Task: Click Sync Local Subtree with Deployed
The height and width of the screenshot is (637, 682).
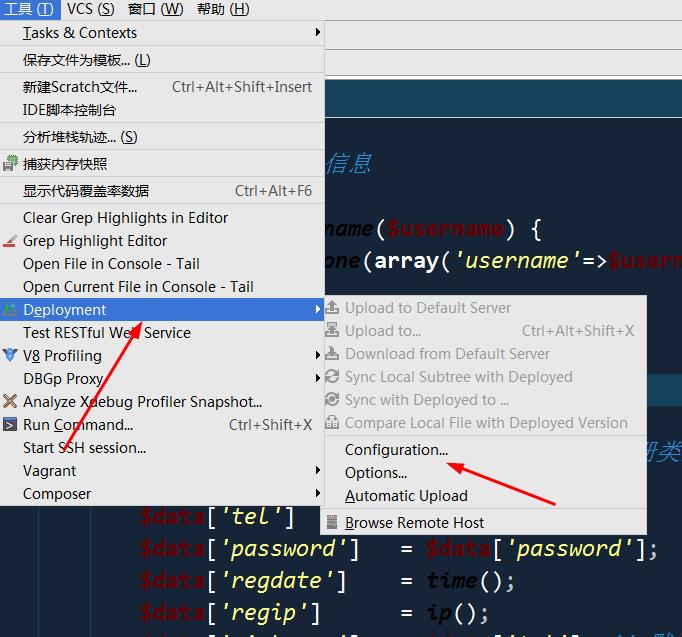Action: click(x=483, y=377)
